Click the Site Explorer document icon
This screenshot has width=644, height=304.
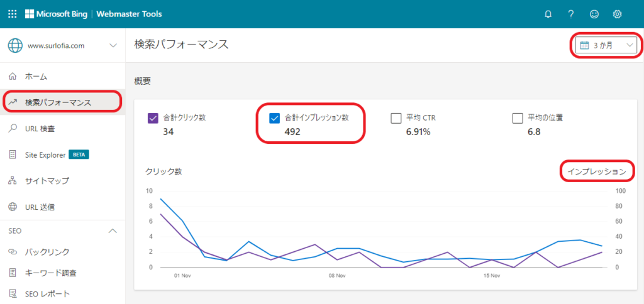[13, 155]
